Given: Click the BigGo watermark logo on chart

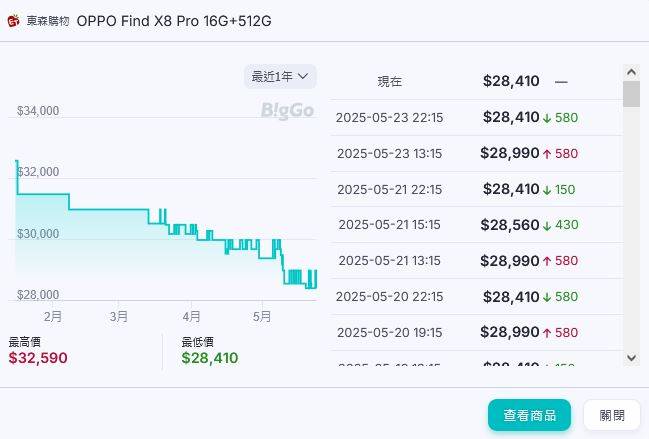Looking at the screenshot, I should point(287,111).
